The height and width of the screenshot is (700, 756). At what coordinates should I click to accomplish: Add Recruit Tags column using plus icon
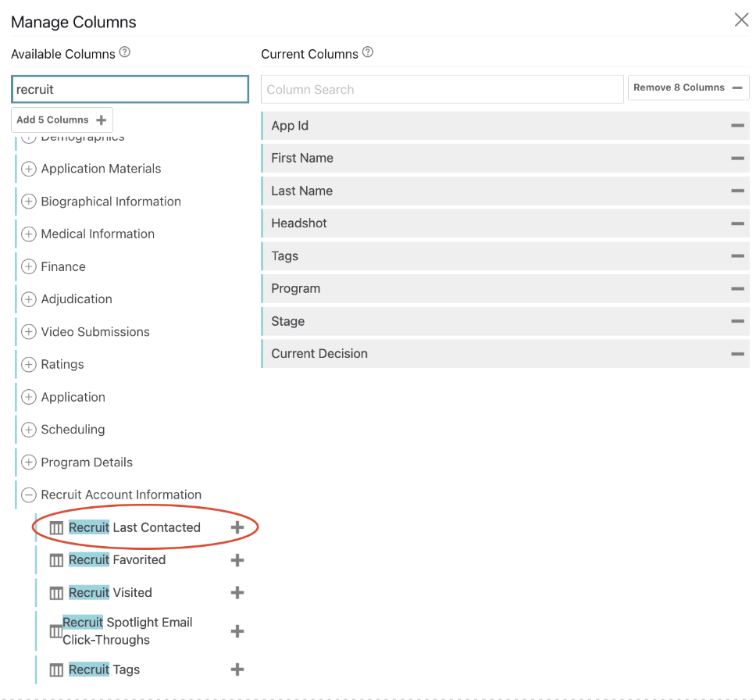pos(237,670)
